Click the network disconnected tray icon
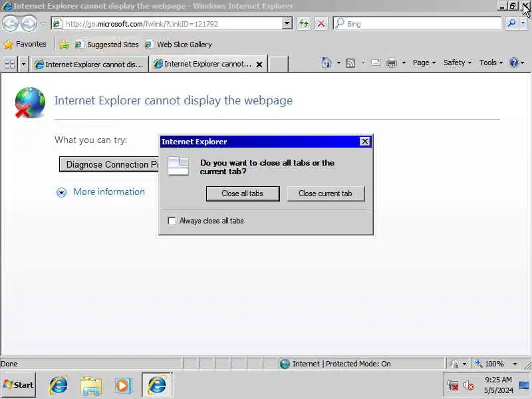Image resolution: width=532 pixels, height=399 pixels. pyautogui.click(x=453, y=386)
